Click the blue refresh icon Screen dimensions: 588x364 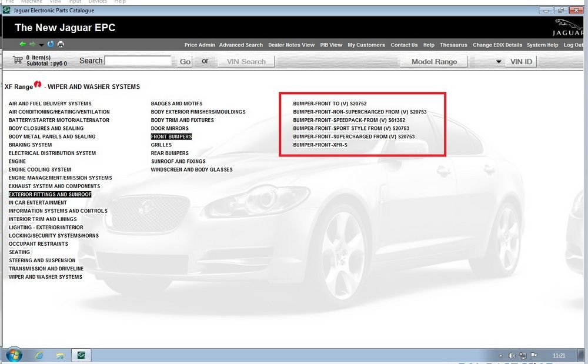[51, 44]
